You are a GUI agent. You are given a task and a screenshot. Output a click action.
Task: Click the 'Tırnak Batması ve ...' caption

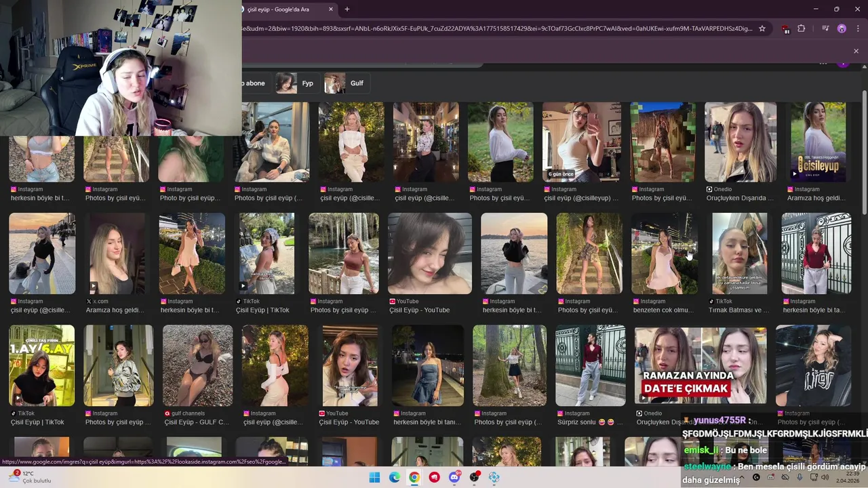738,310
